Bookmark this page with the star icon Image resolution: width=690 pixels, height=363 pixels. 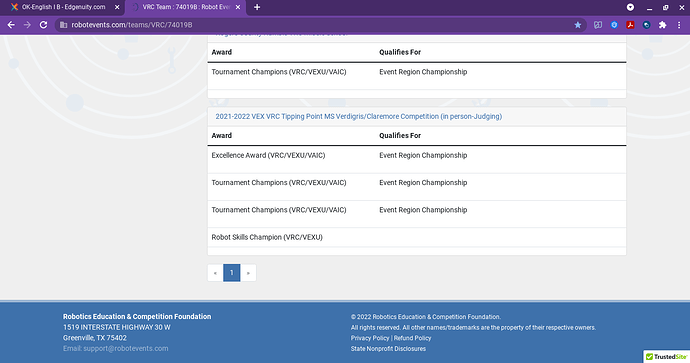578,25
